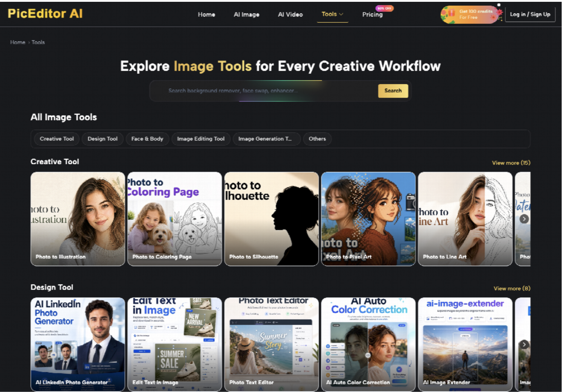Click the next arrow on Design Tool carousel

(x=524, y=344)
